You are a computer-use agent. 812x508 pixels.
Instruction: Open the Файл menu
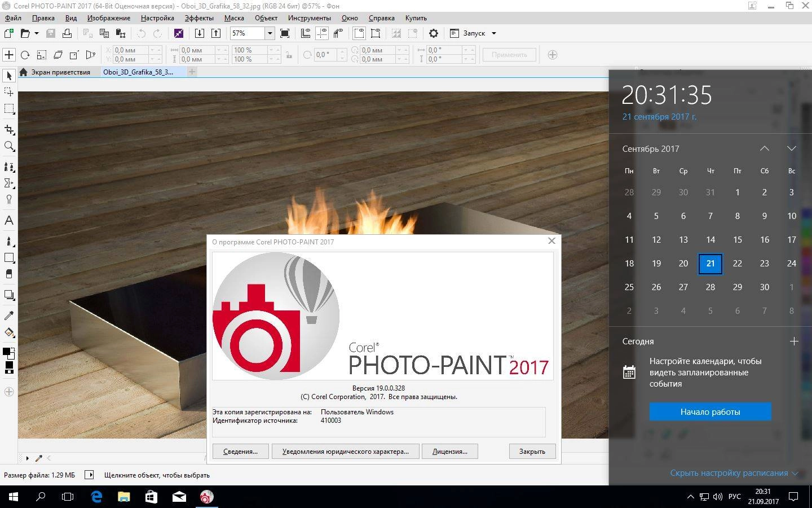(x=13, y=17)
